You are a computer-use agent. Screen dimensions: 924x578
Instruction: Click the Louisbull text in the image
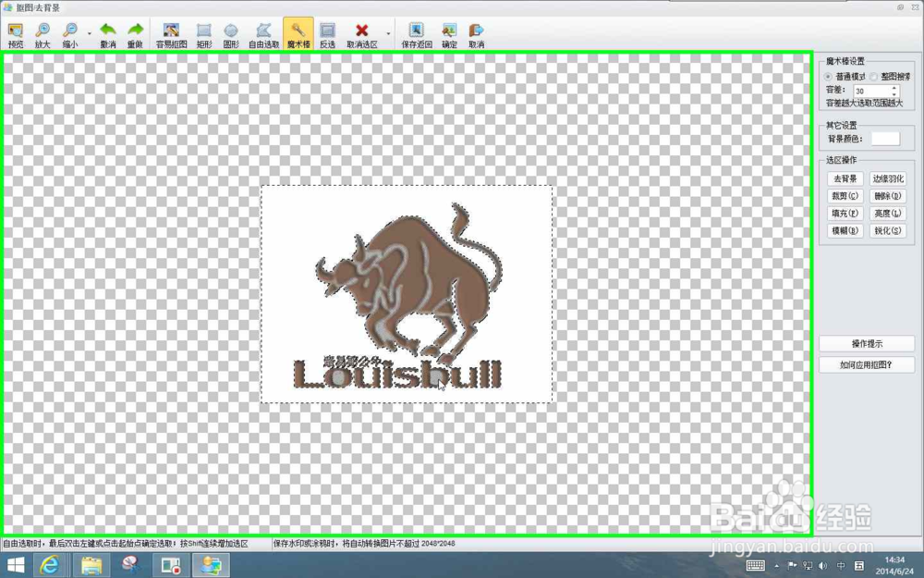coord(397,374)
